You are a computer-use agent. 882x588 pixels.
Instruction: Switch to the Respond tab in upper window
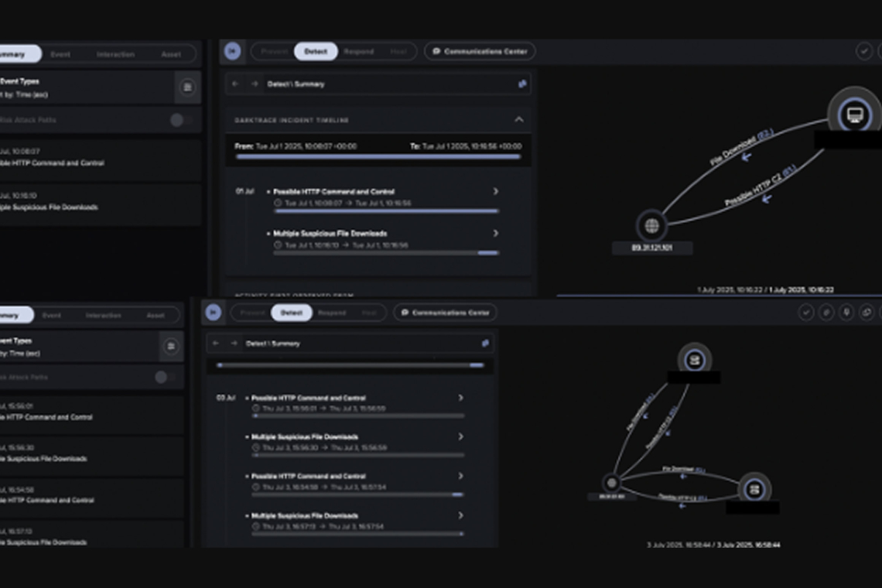click(x=358, y=51)
